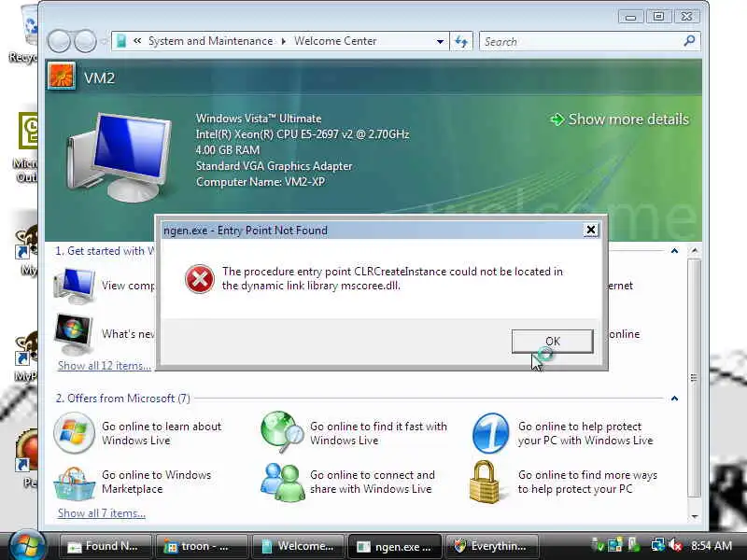The height and width of the screenshot is (560, 747).
Task: Click Go online to learn about Windows Live
Action: click(162, 433)
